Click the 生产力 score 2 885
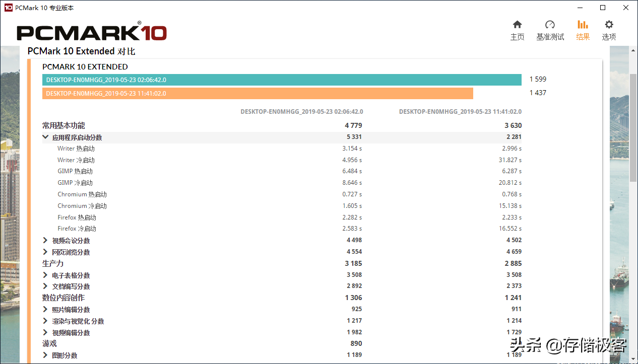This screenshot has height=364, width=638. coord(513,263)
